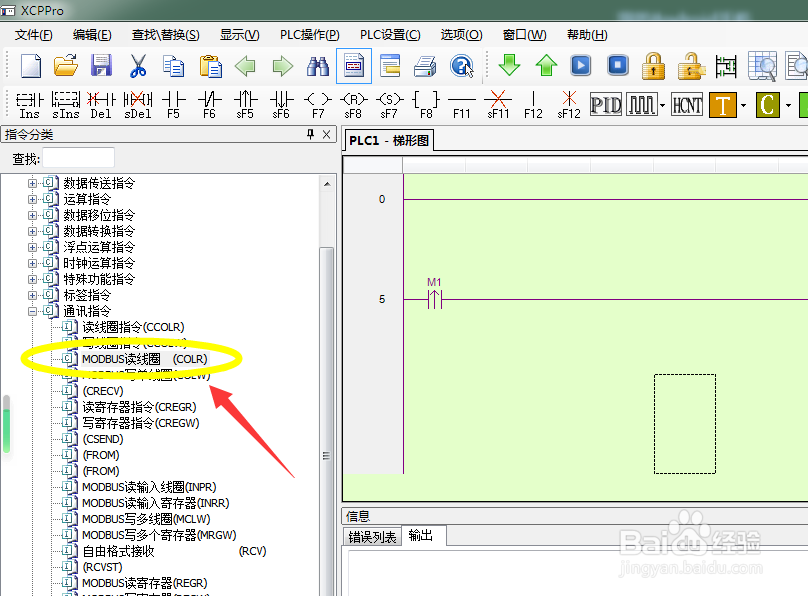Paste using the clipboard icon
Screen dimensions: 808x596
pos(210,66)
